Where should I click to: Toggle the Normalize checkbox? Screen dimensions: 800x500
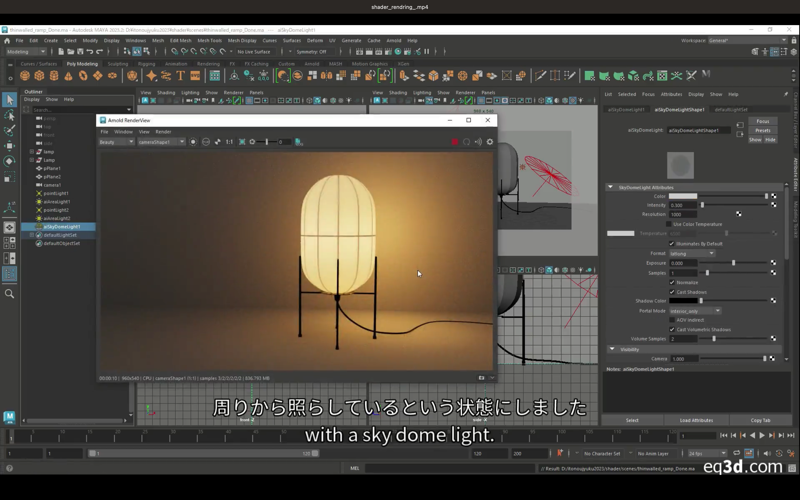click(x=672, y=282)
